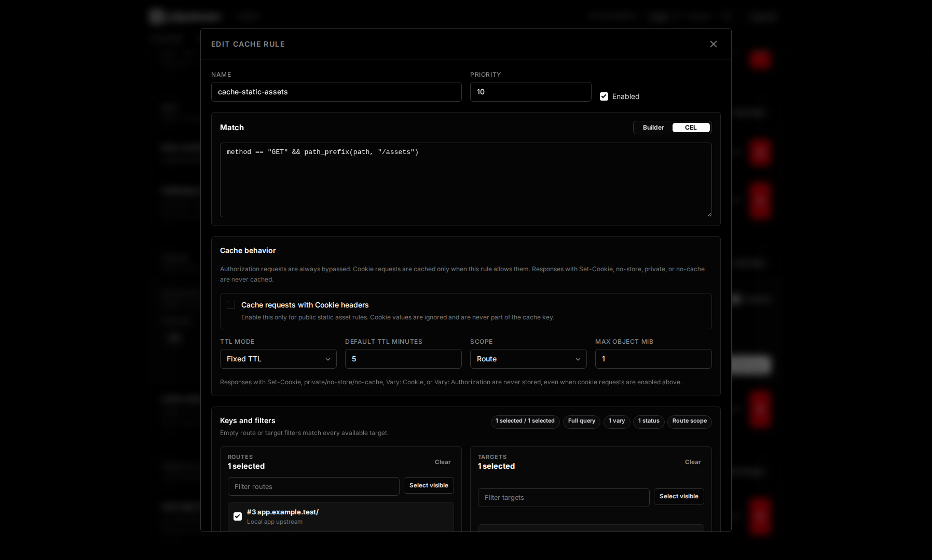Clear the selected routes
The image size is (932, 560).
point(443,462)
